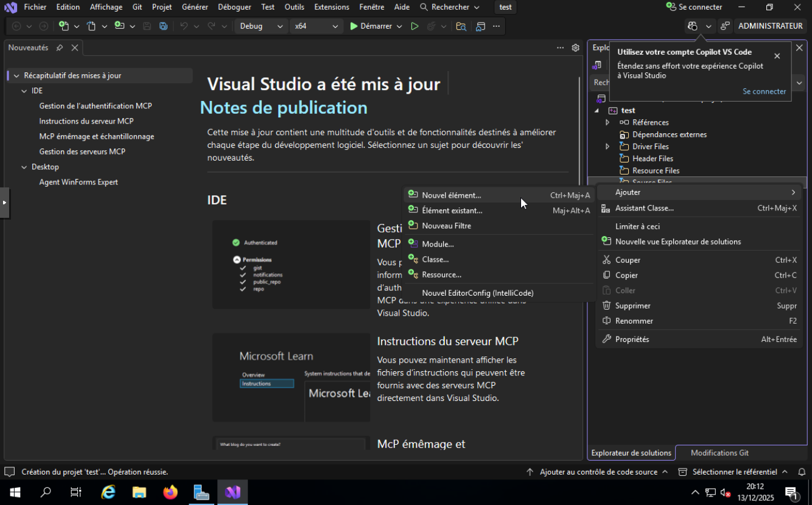Click the Visual Studio logo in the title bar
812x505 pixels.
click(10, 7)
